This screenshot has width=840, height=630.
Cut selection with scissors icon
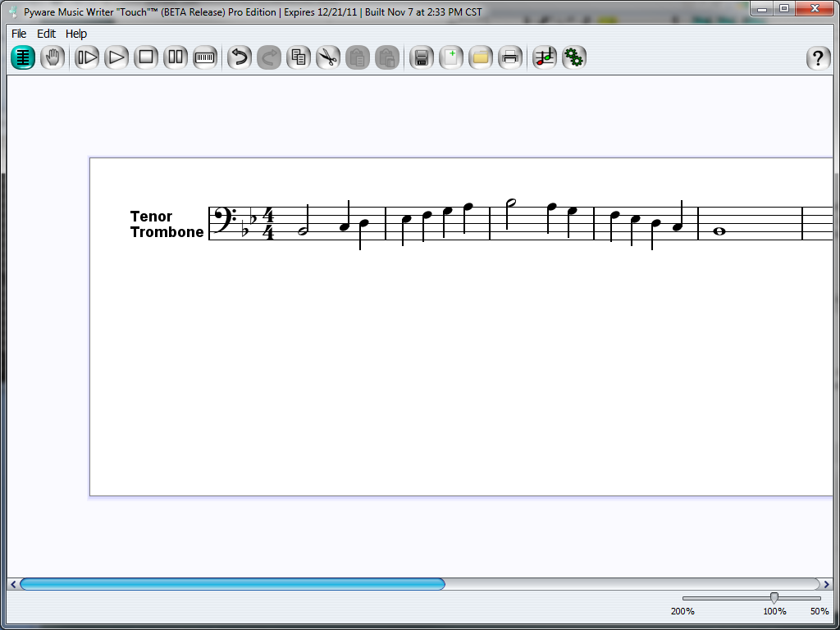328,57
